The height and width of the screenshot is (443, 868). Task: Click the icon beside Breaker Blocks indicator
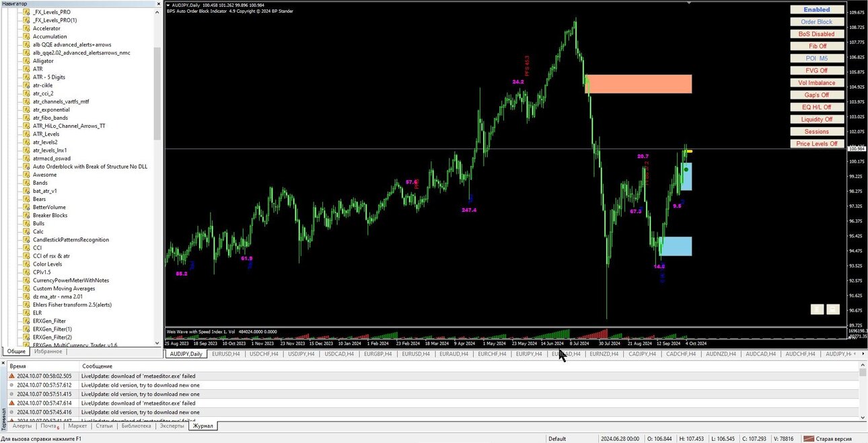click(x=26, y=216)
